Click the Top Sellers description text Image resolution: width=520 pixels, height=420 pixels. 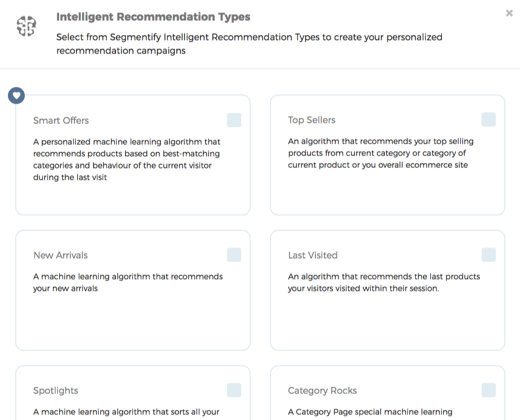381,153
